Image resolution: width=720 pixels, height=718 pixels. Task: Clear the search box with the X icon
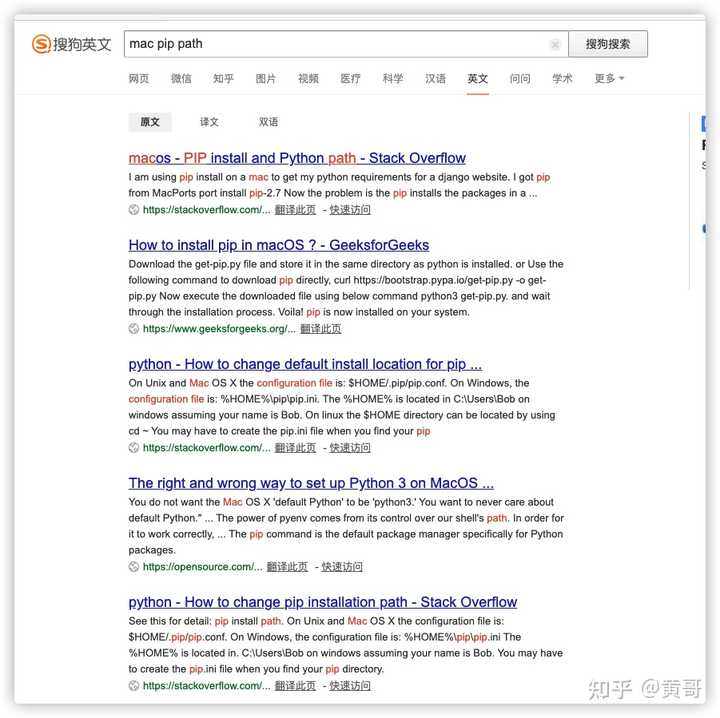pyautogui.click(x=555, y=45)
